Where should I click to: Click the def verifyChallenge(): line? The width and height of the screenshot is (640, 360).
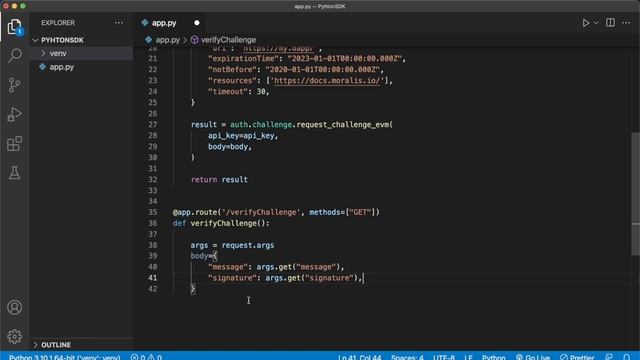point(221,223)
